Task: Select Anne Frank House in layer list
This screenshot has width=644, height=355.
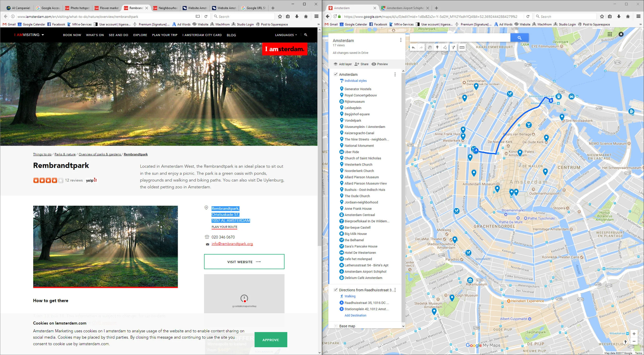Action: [x=358, y=209]
